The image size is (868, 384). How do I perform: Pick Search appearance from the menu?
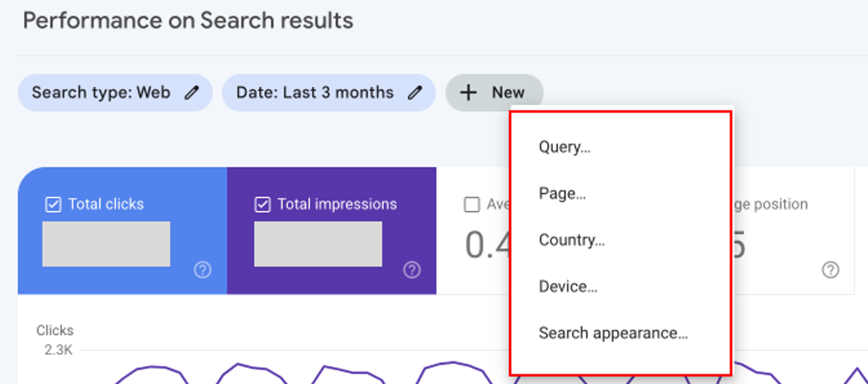(x=613, y=333)
